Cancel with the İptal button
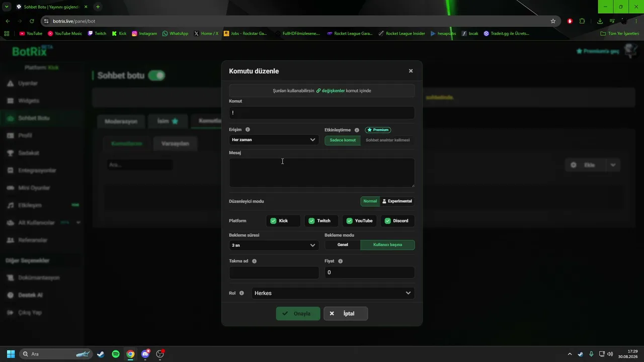The width and height of the screenshot is (644, 362). 346,314
